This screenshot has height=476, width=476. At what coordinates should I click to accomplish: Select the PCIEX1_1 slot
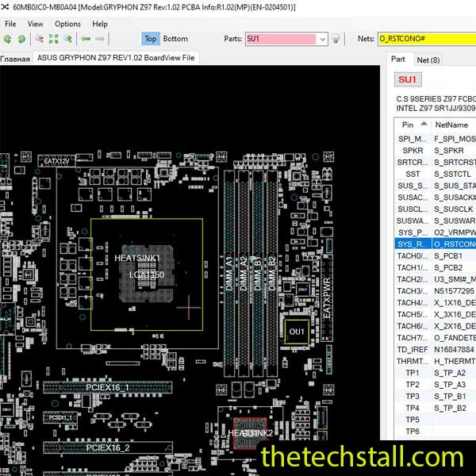click(60, 417)
